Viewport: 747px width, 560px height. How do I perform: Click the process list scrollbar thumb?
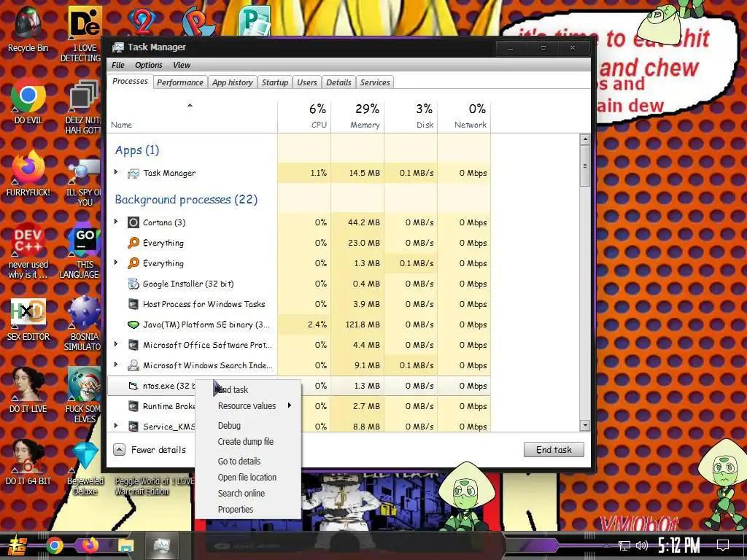585,166
